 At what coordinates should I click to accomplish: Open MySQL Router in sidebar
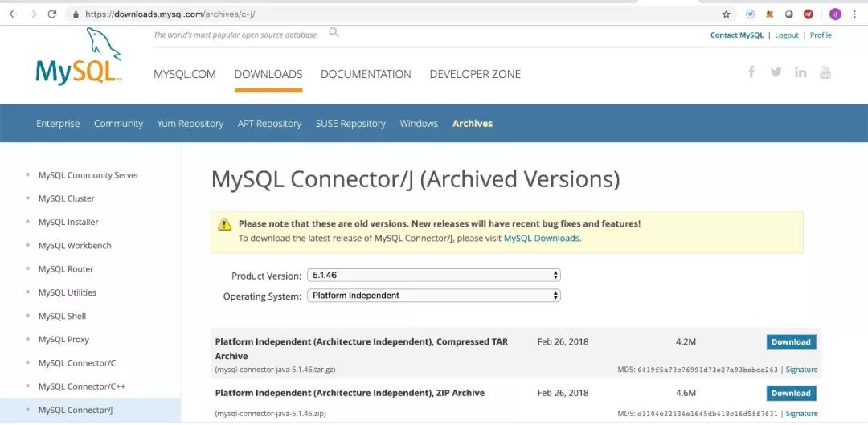(x=66, y=269)
